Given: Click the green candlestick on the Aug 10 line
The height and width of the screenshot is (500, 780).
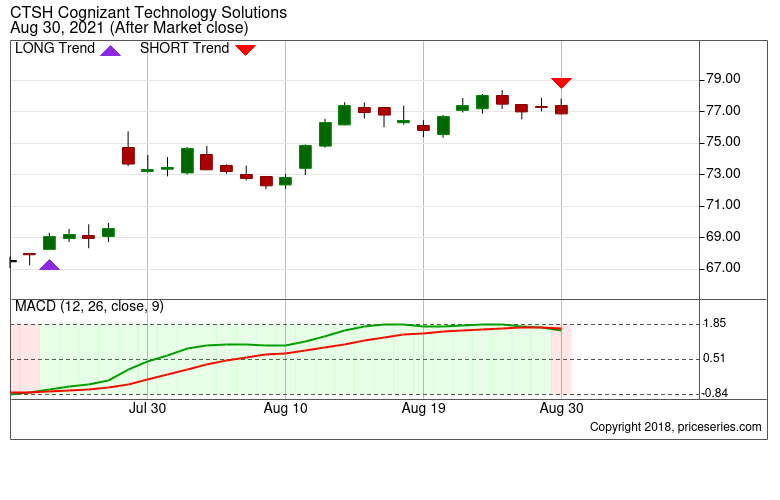Looking at the screenshot, I should tap(286, 181).
